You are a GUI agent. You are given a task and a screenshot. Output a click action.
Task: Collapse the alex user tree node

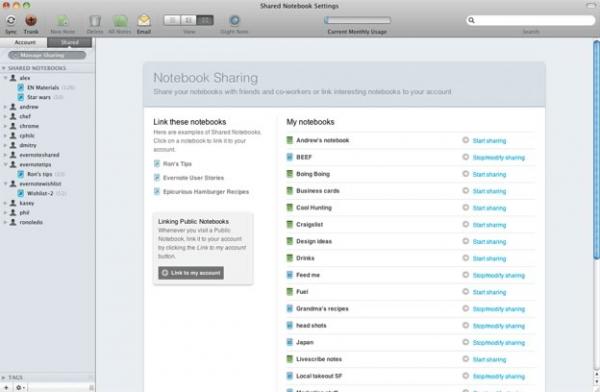(5, 78)
